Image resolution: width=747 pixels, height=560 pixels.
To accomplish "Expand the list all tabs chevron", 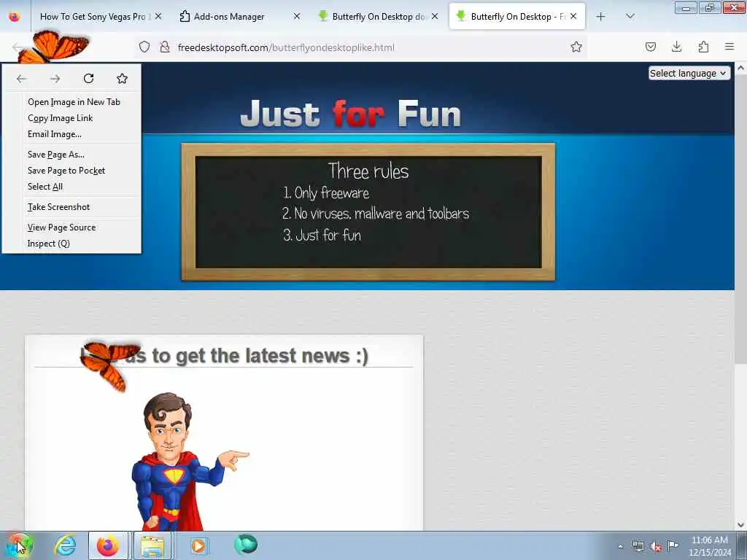I will [x=630, y=17].
